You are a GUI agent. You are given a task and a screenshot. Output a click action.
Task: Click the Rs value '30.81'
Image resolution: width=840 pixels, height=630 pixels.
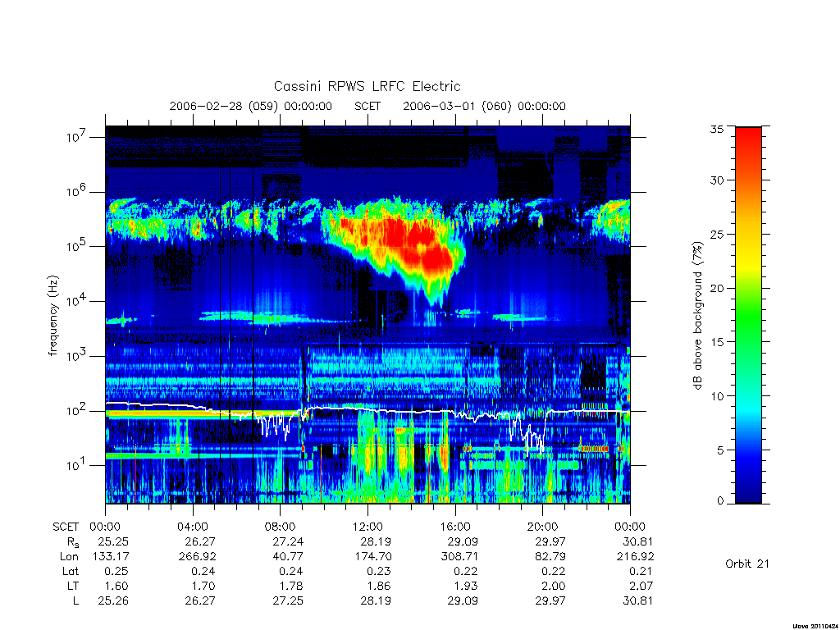pyautogui.click(x=637, y=541)
